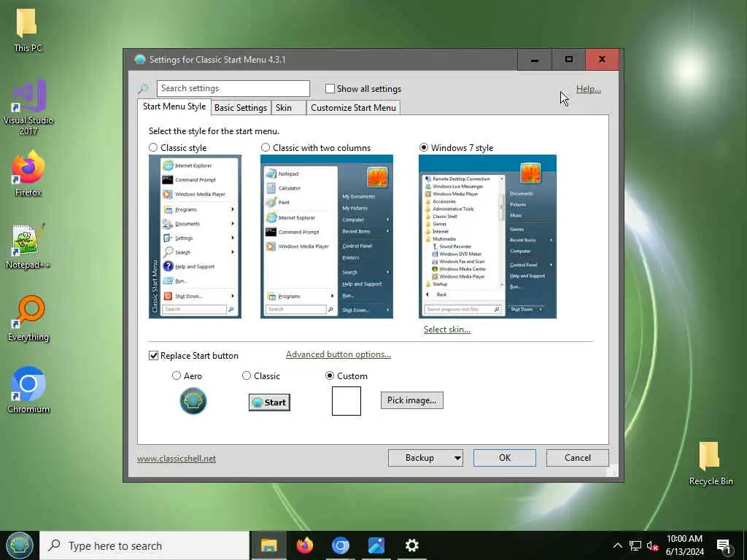The width and height of the screenshot is (747, 560).
Task: Select Everything search desktop shortcut
Action: (x=28, y=319)
